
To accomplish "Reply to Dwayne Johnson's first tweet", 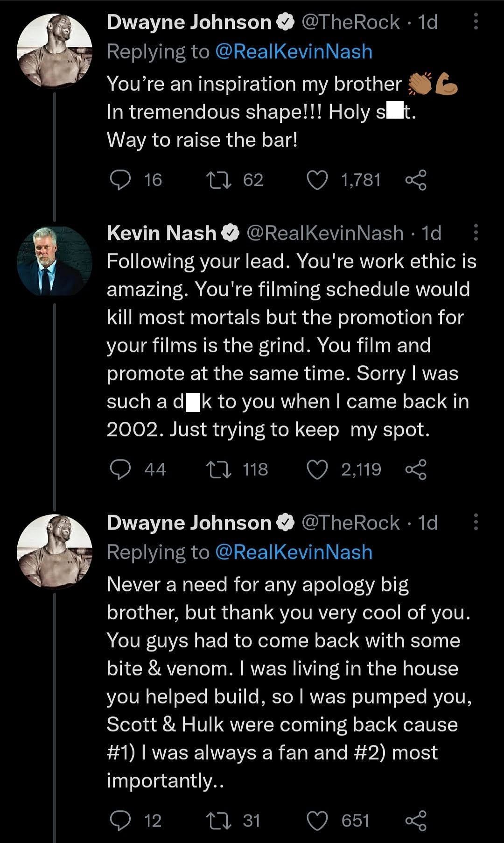I will tap(120, 180).
